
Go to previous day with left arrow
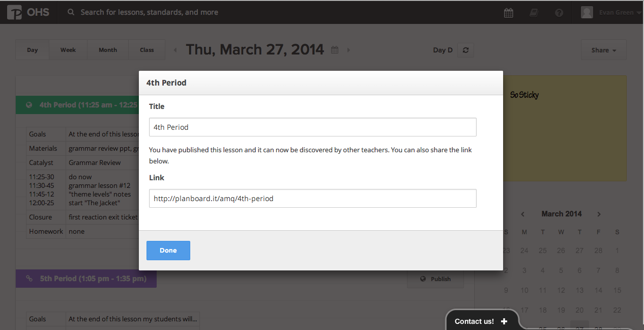tap(175, 50)
